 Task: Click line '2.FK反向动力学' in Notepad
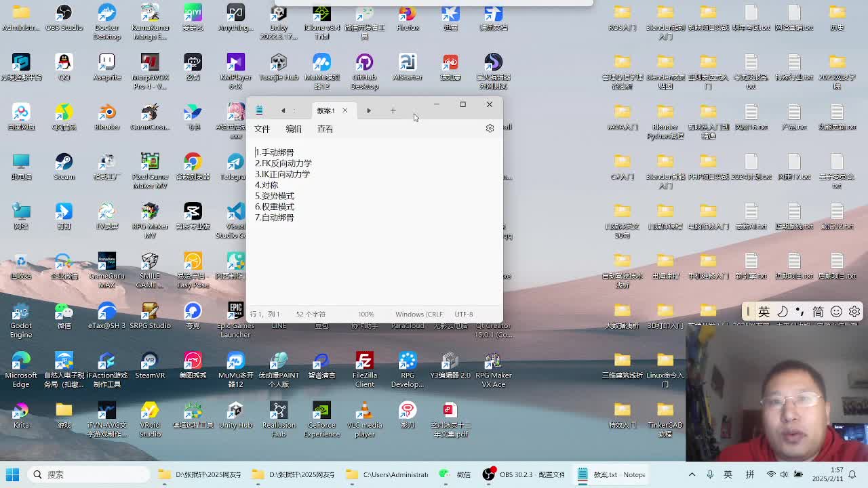point(283,163)
